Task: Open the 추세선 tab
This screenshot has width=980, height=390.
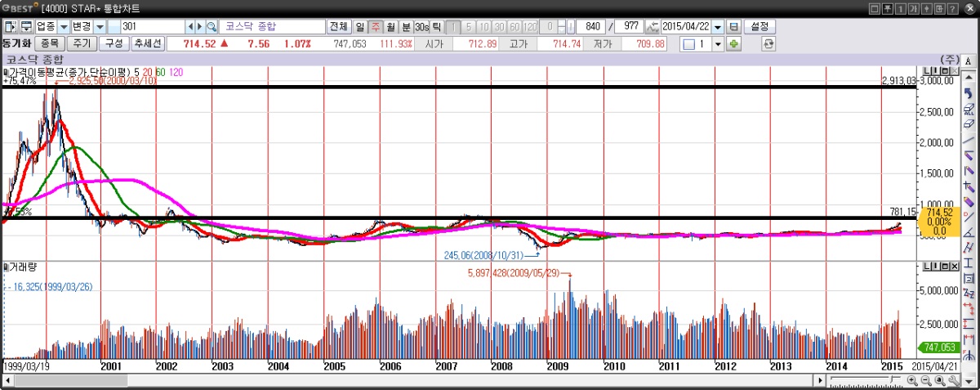Action: click(148, 43)
